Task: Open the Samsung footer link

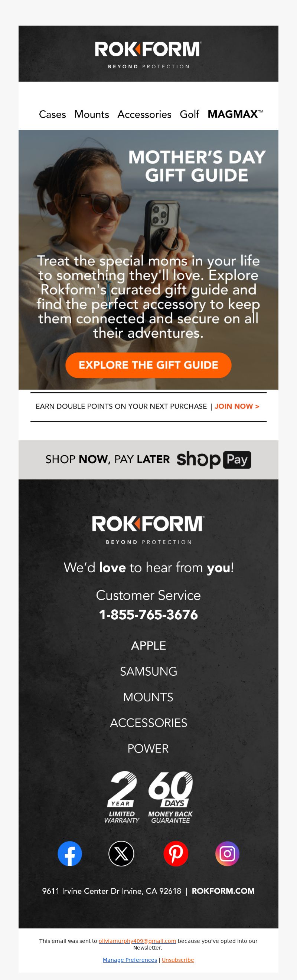Action: pos(148,672)
